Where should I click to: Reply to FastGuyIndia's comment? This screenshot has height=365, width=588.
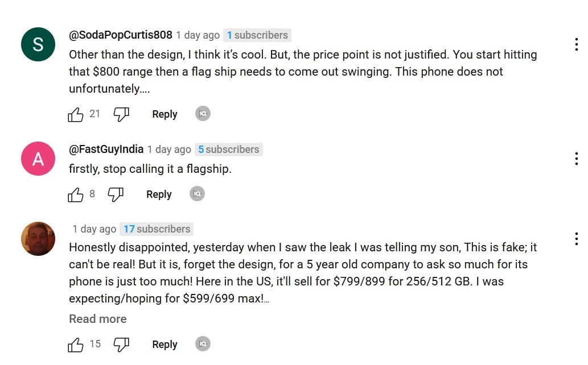(159, 194)
